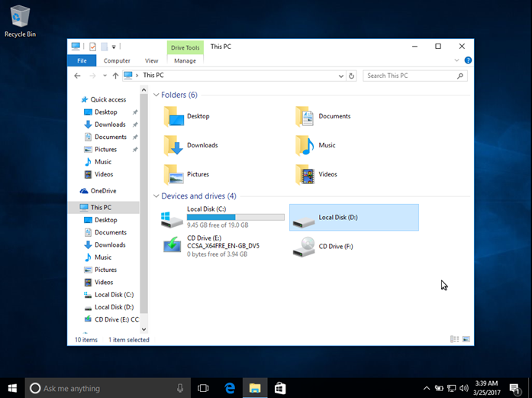
Task: Open Local Disk (D:) in navigation pane
Action: pyautogui.click(x=108, y=307)
